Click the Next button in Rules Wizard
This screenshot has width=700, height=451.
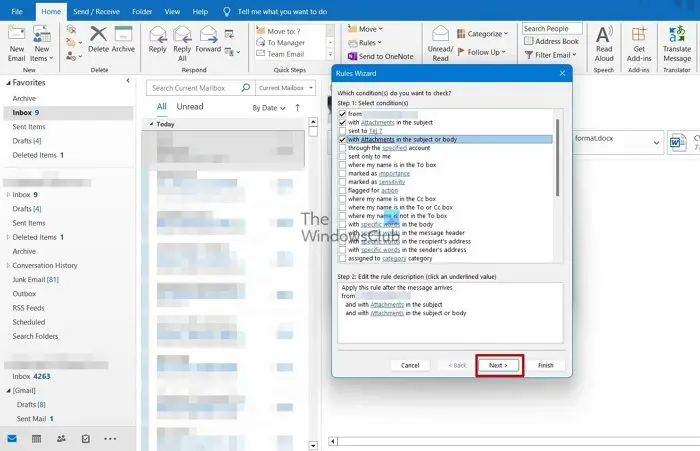click(498, 365)
